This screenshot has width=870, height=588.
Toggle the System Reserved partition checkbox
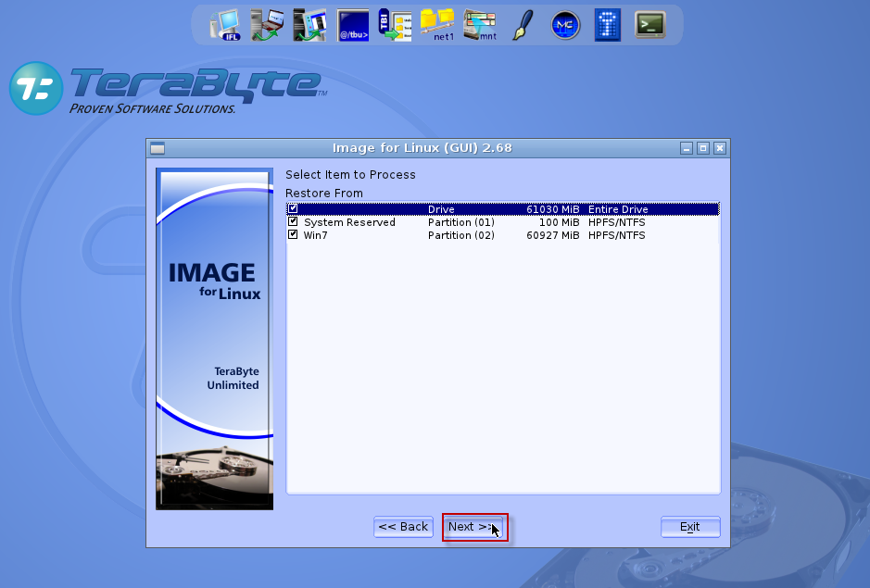(293, 221)
